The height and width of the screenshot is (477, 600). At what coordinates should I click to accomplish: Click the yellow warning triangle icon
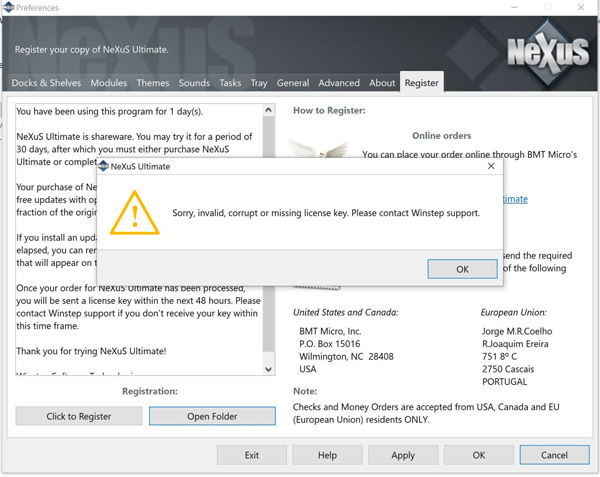[x=134, y=213]
